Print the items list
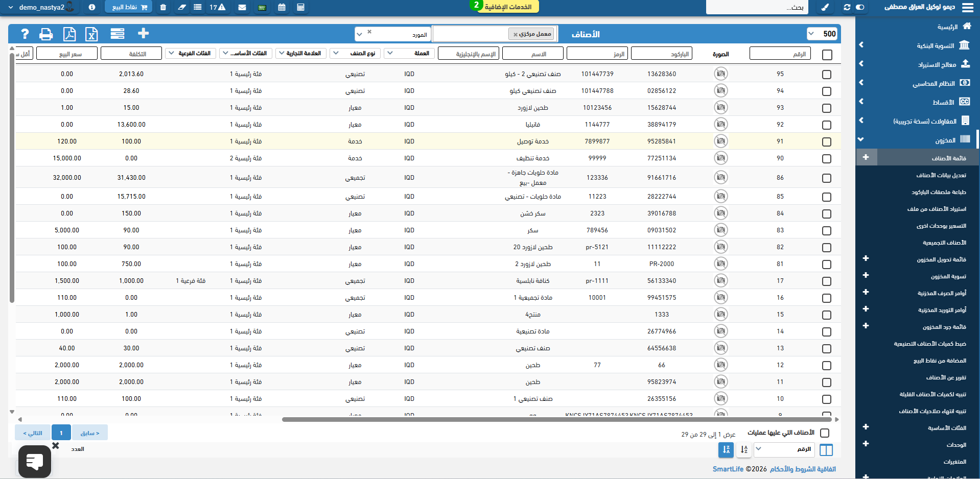Viewport: 980px width, 479px height. coord(46,34)
